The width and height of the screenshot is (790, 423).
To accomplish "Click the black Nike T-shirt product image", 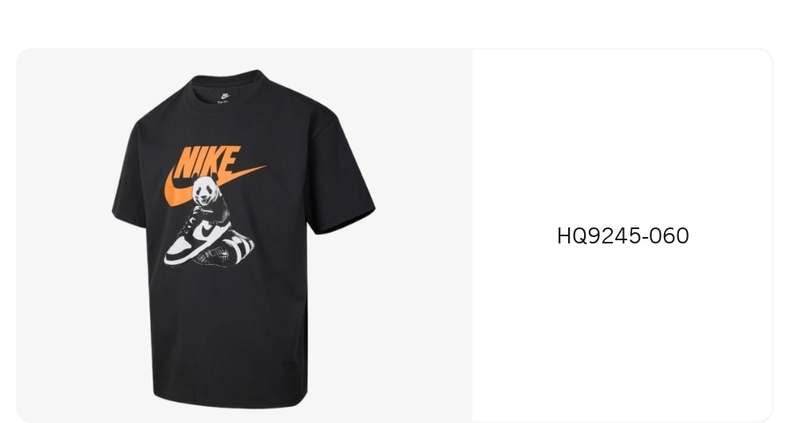I will tap(243, 239).
